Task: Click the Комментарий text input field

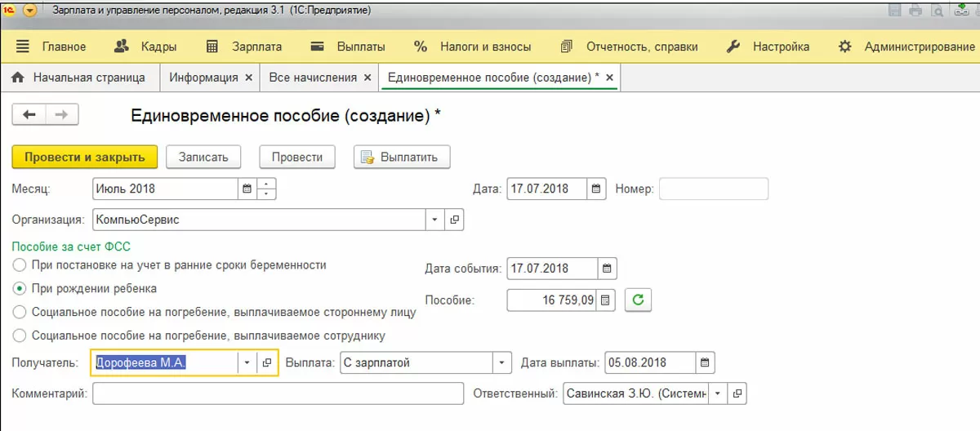Action: [278, 393]
